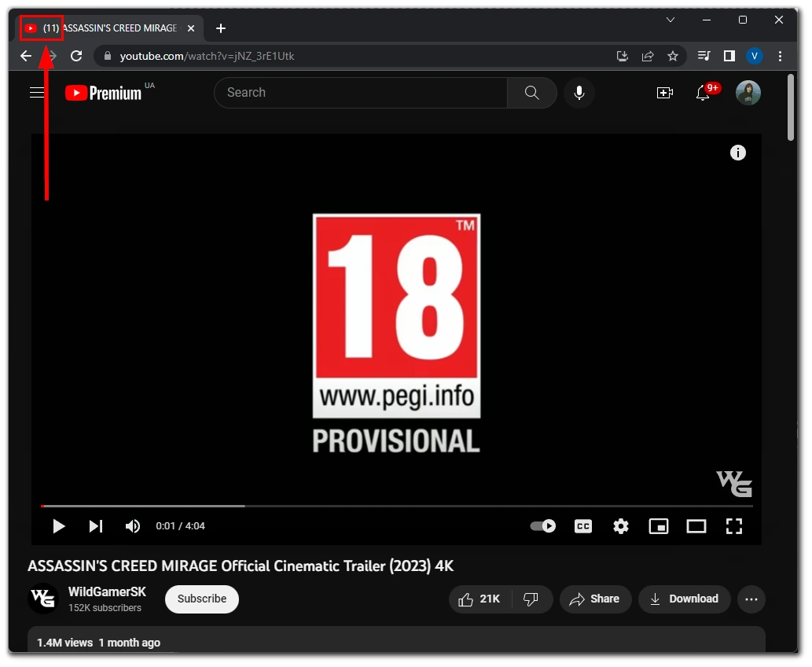
Task: Click the video time 0:01 / 4:04
Action: 180,526
